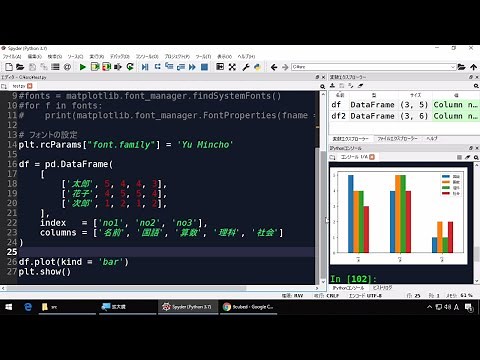This screenshot has height=360, width=480.
Task: Click the Save all files icon
Action: 44,67
